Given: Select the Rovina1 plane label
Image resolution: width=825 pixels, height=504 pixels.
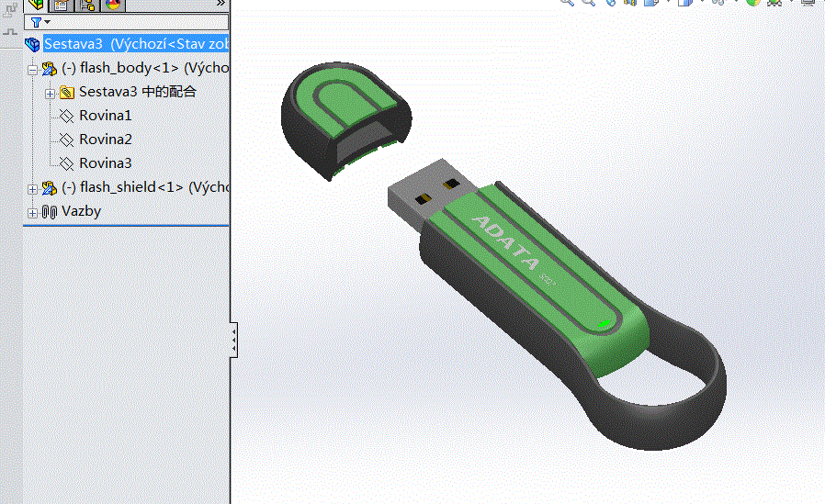Looking at the screenshot, I should (x=106, y=116).
